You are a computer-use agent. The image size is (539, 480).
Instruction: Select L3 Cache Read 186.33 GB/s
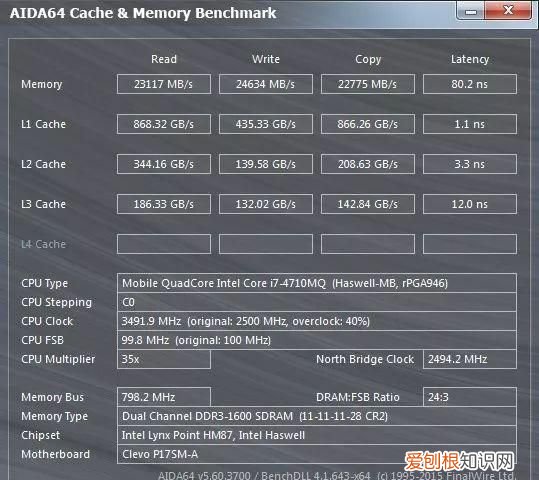(164, 204)
